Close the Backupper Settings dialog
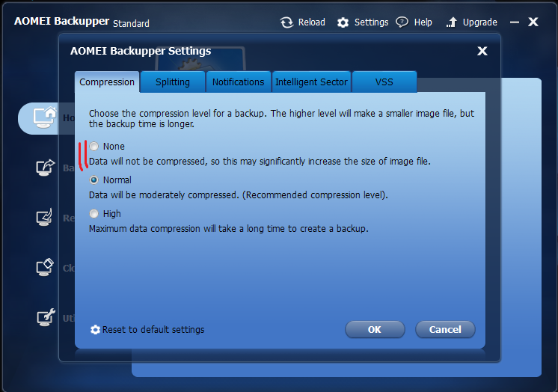The width and height of the screenshot is (558, 392). coord(482,51)
